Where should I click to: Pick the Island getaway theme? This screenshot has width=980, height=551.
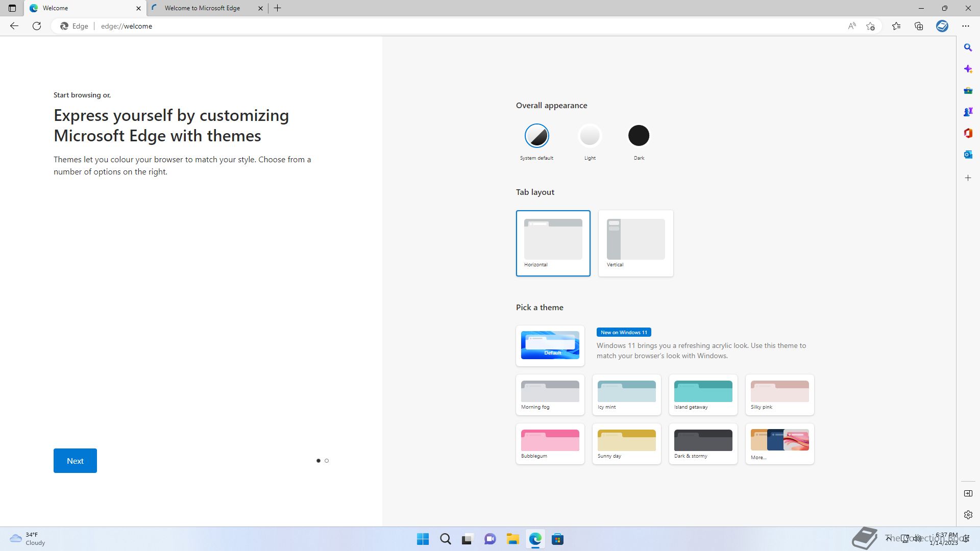coord(703,395)
